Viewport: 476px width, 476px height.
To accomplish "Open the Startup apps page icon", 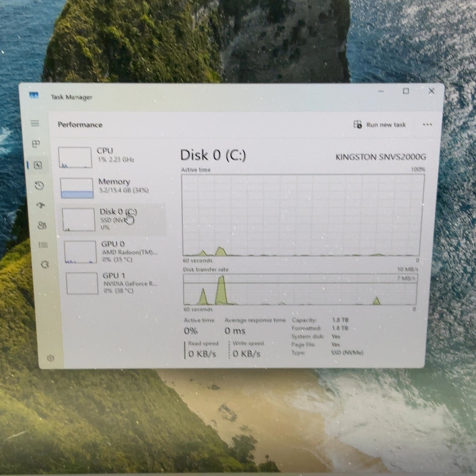I will click(41, 205).
